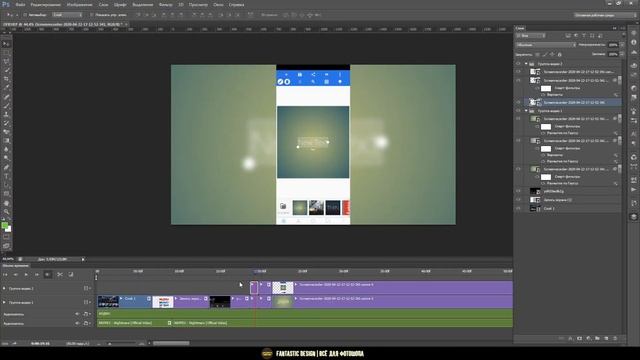Open the Изображение menu
This screenshot has height=360, width=640.
79,4
